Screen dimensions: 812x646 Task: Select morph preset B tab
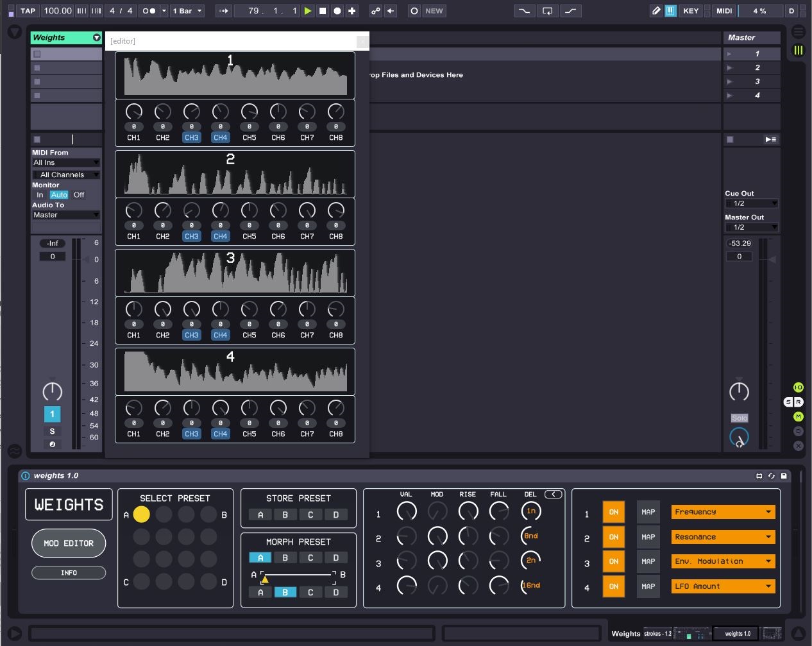coord(285,558)
